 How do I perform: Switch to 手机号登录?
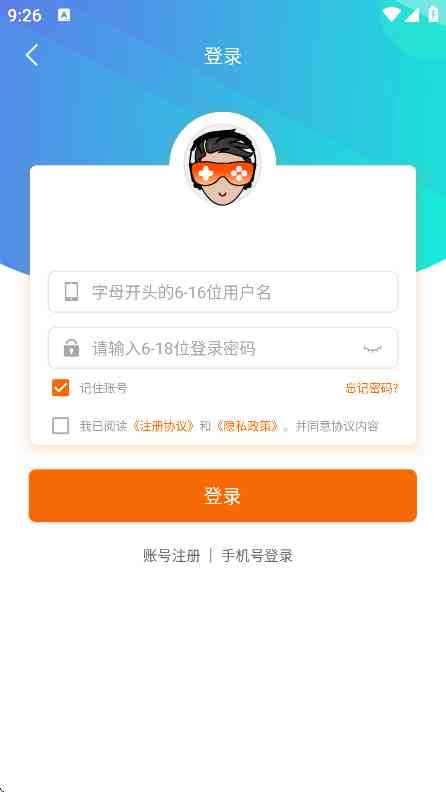[x=257, y=556]
